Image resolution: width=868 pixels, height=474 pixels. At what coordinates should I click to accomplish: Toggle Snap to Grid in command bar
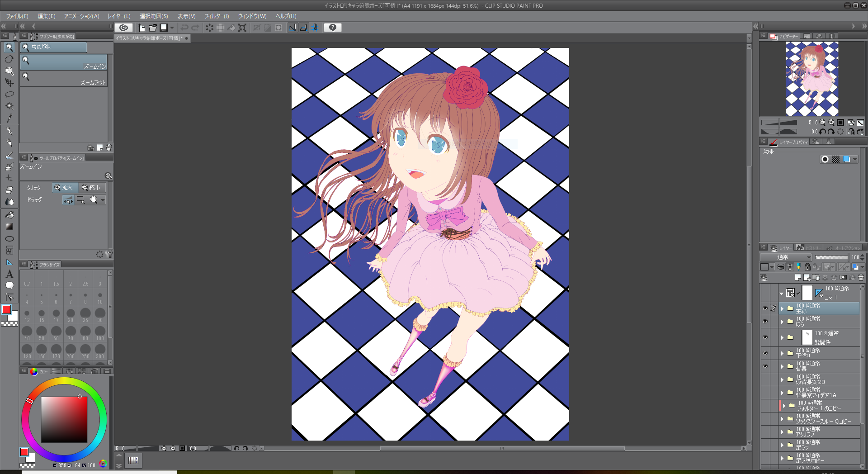(x=315, y=28)
